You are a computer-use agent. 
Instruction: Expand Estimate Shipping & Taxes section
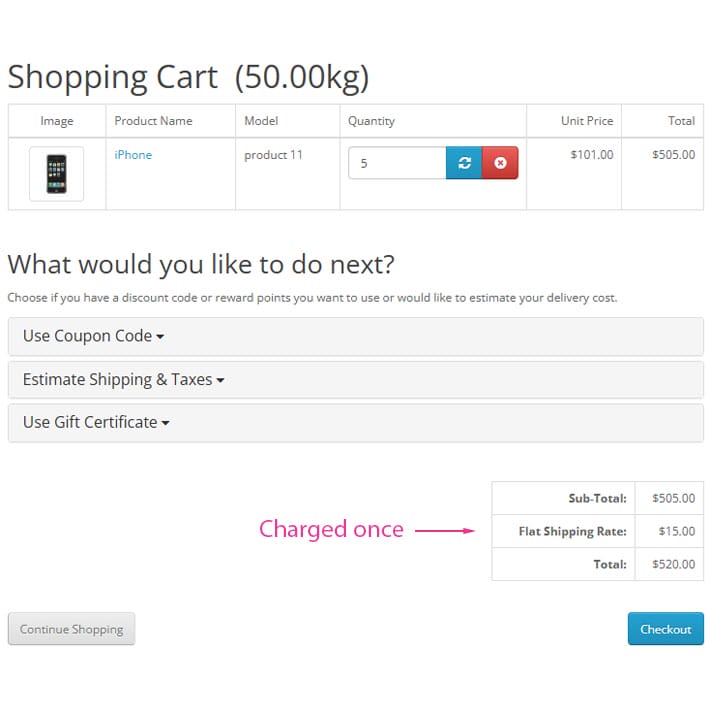tap(356, 379)
